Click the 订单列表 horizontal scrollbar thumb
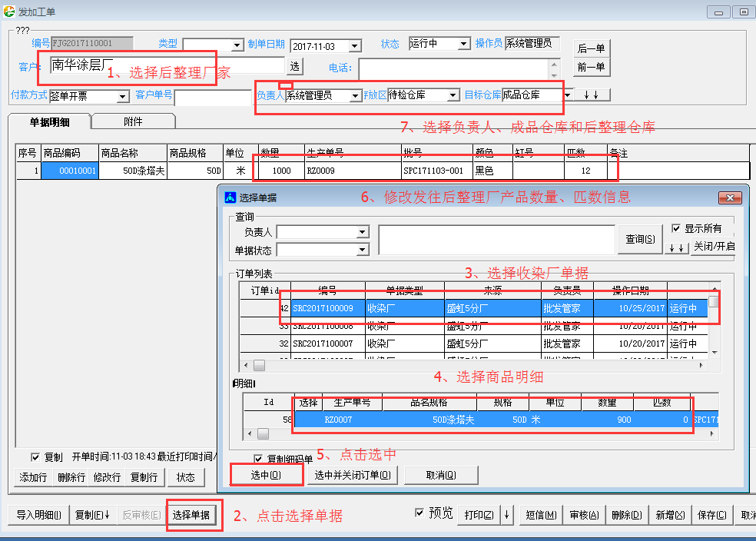The height and width of the screenshot is (541, 756). 260,366
